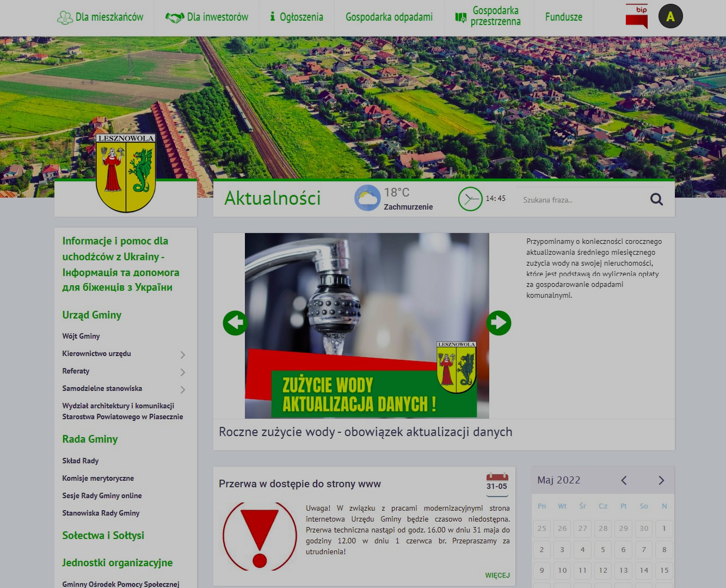Show next month in calendar

pyautogui.click(x=661, y=480)
